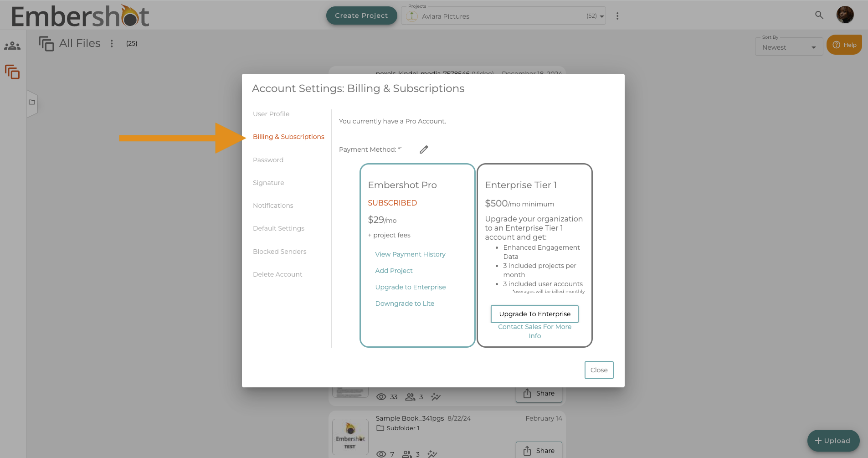868x458 pixels.
Task: Click the Upload button
Action: [x=833, y=441]
